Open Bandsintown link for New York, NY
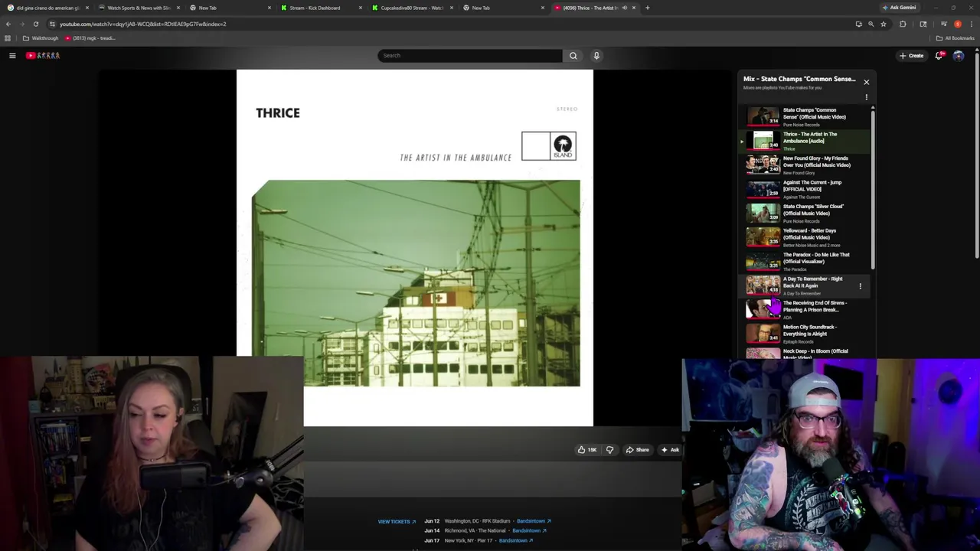Screen dimensions: 980x551 pos(516,540)
